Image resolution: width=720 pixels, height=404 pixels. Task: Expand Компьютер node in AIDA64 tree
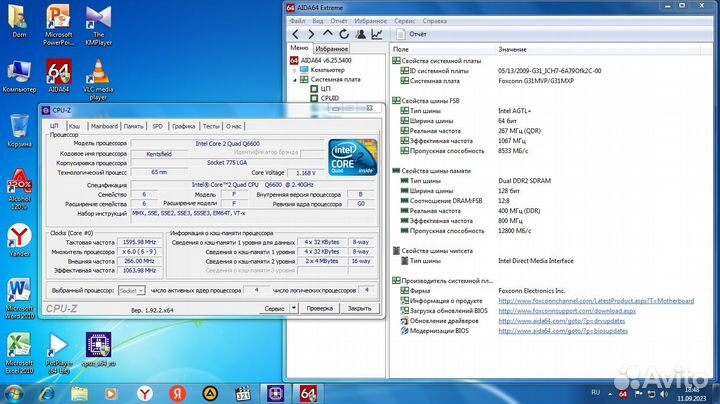point(295,70)
